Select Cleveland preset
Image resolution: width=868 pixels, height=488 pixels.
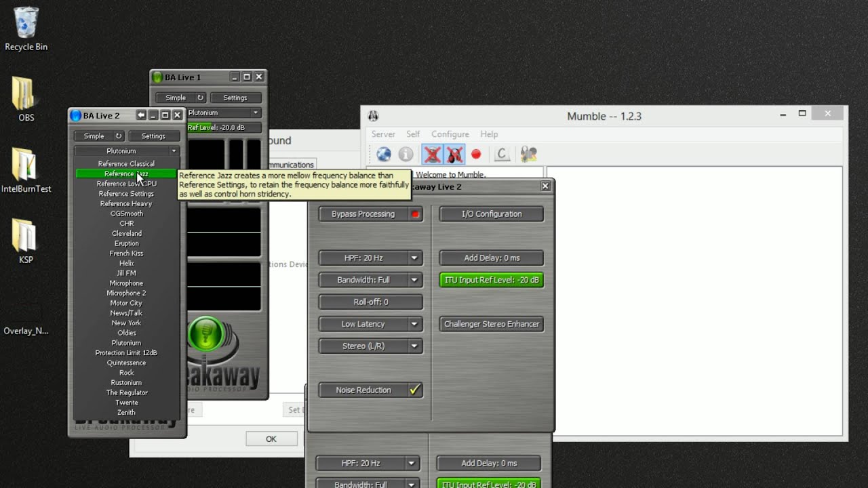[126, 234]
